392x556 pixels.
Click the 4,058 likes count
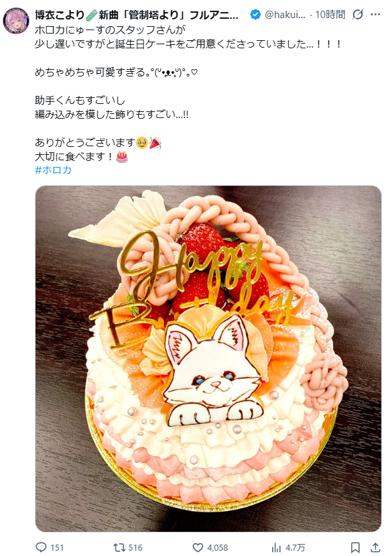pos(217,548)
